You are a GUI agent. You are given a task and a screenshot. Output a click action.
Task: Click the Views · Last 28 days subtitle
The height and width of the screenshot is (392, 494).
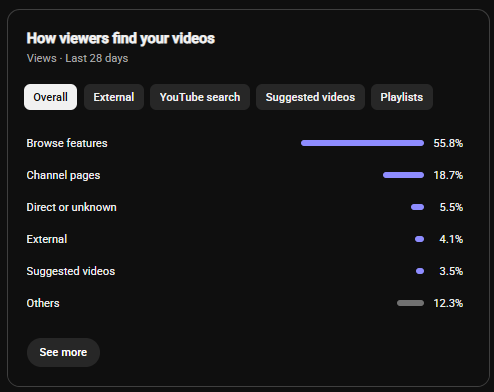click(77, 58)
